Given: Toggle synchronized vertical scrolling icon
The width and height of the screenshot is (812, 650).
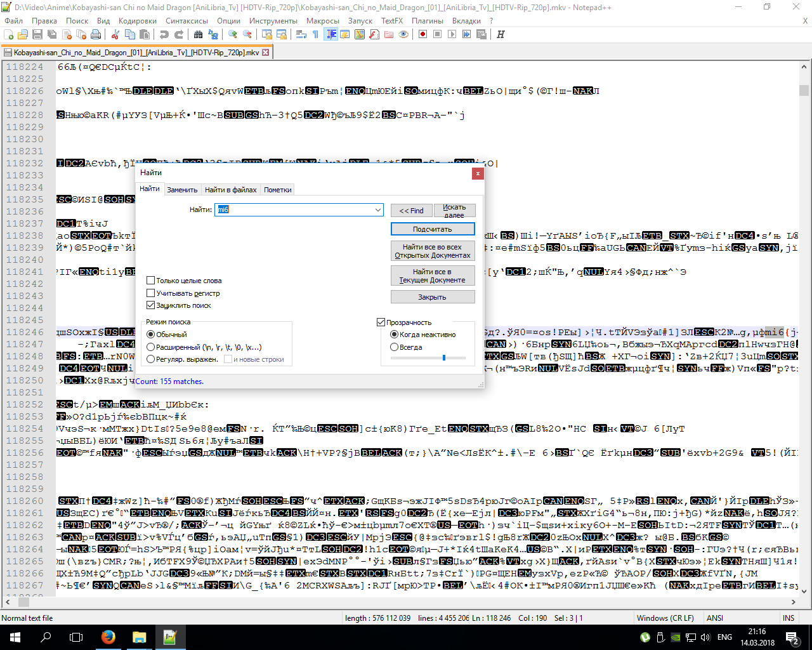Looking at the screenshot, I should pyautogui.click(x=266, y=34).
